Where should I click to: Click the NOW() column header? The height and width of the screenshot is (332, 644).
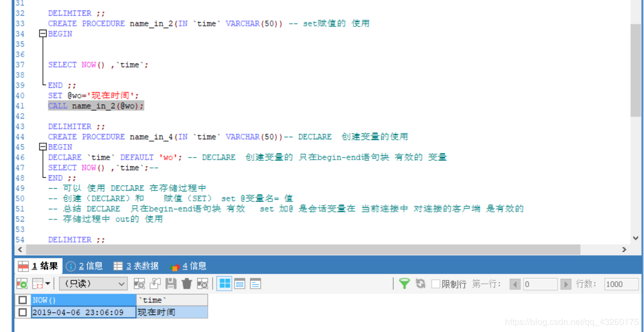84,300
